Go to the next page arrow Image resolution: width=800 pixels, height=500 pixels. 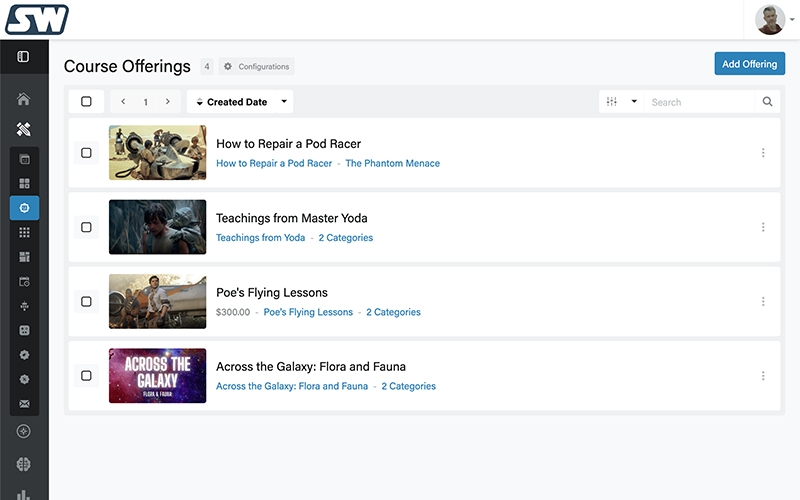[x=167, y=102]
